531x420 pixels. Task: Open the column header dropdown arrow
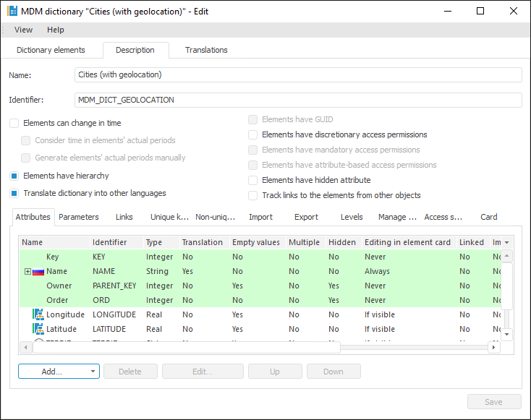pos(506,243)
